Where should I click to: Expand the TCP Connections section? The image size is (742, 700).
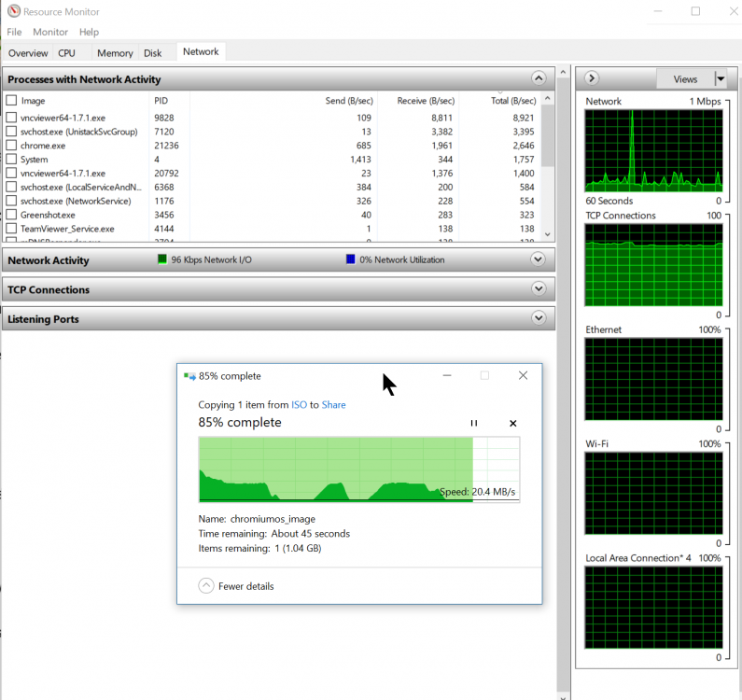539,288
